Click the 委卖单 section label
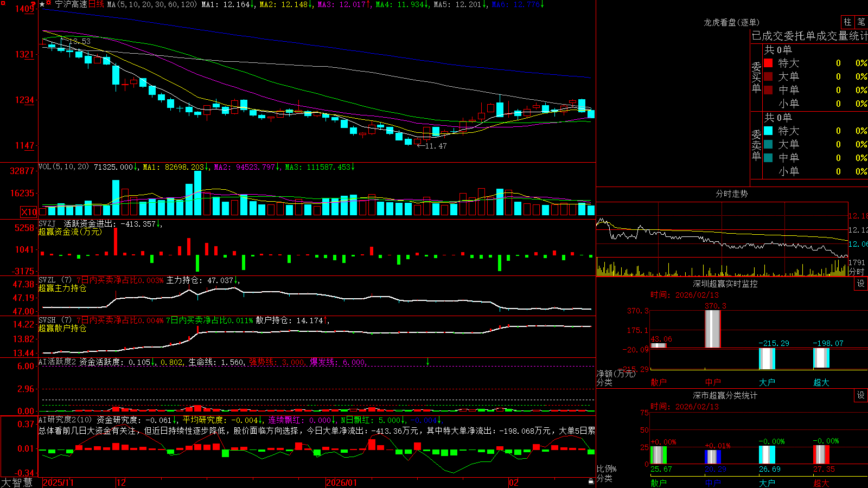This screenshot has width=868, height=488. click(x=756, y=145)
